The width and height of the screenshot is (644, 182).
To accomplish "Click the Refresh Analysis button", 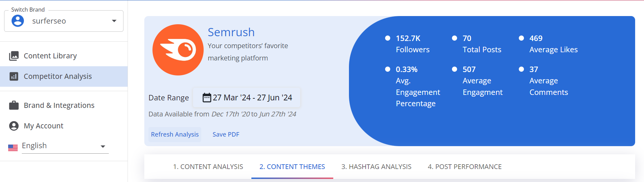I will click(175, 135).
